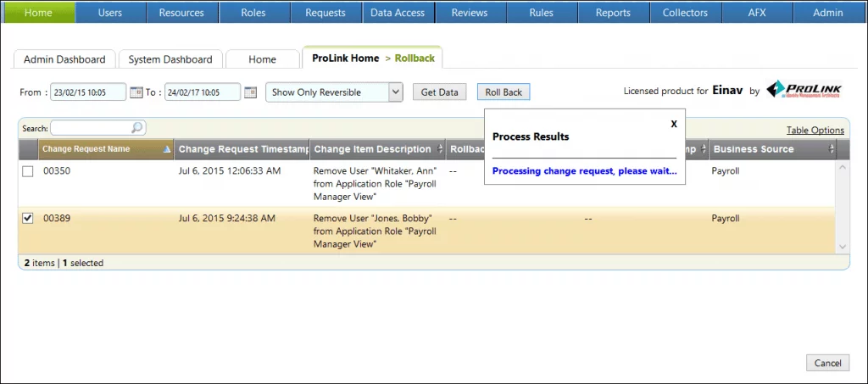Open the From date calendar picker icon
Screen dimensions: 868x384
click(x=136, y=92)
